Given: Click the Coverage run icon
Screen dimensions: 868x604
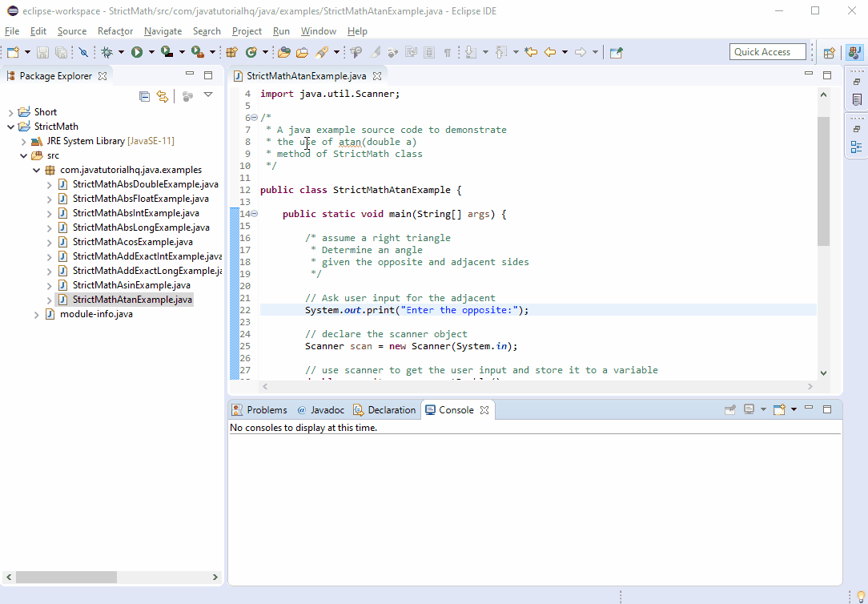Looking at the screenshot, I should coord(167,52).
